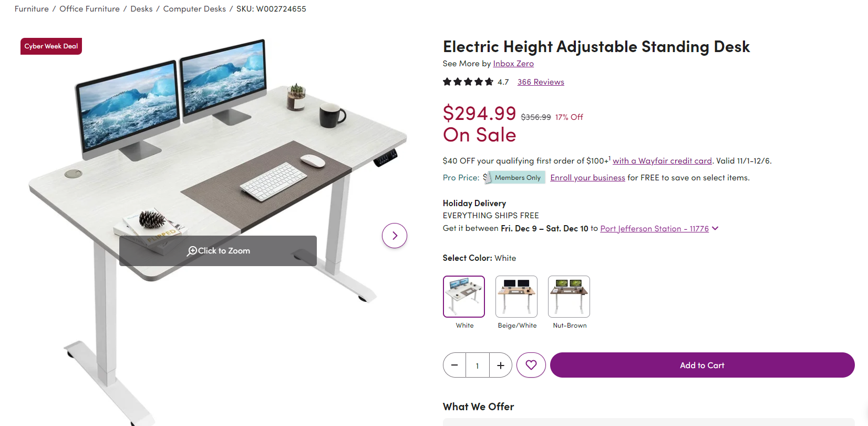Viewport: 868px width, 426px height.
Task: Click the five-star rating icons
Action: pyautogui.click(x=468, y=82)
